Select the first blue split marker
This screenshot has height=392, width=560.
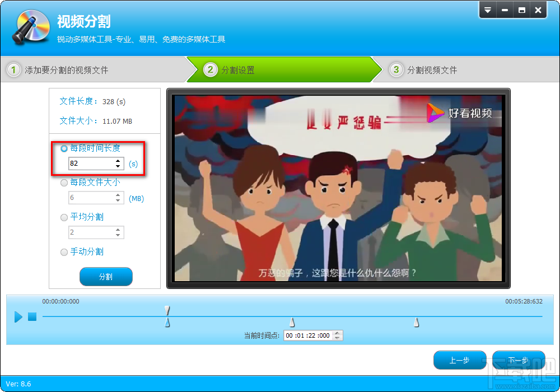point(167,323)
